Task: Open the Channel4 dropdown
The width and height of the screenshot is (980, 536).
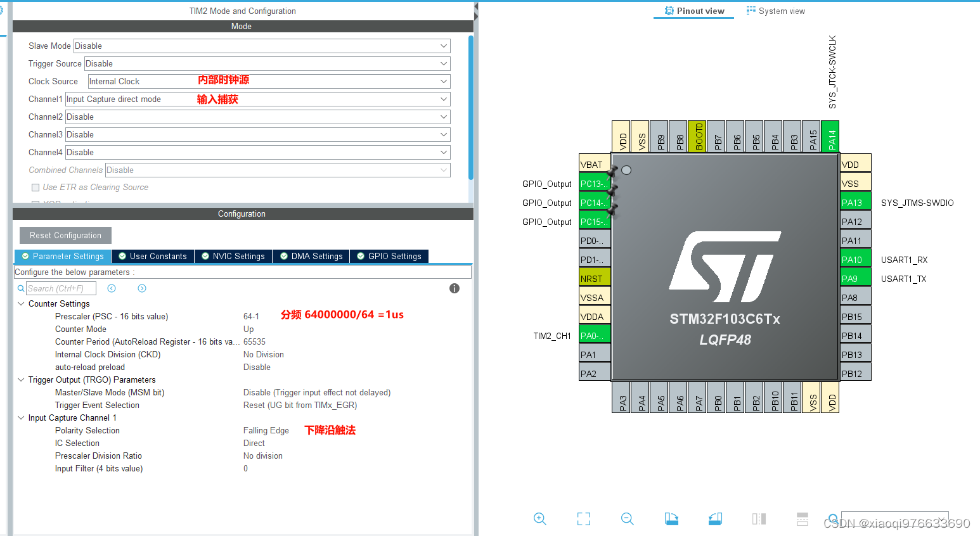Action: pos(258,152)
